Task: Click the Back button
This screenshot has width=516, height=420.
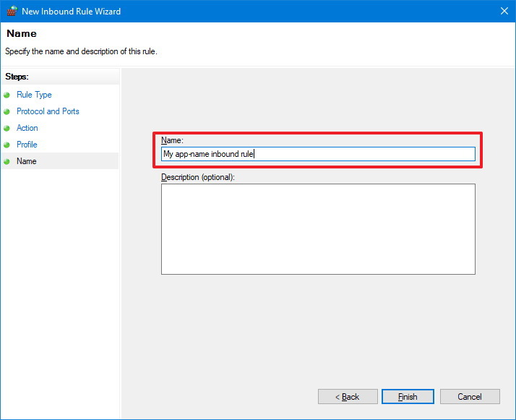Action: (x=348, y=397)
